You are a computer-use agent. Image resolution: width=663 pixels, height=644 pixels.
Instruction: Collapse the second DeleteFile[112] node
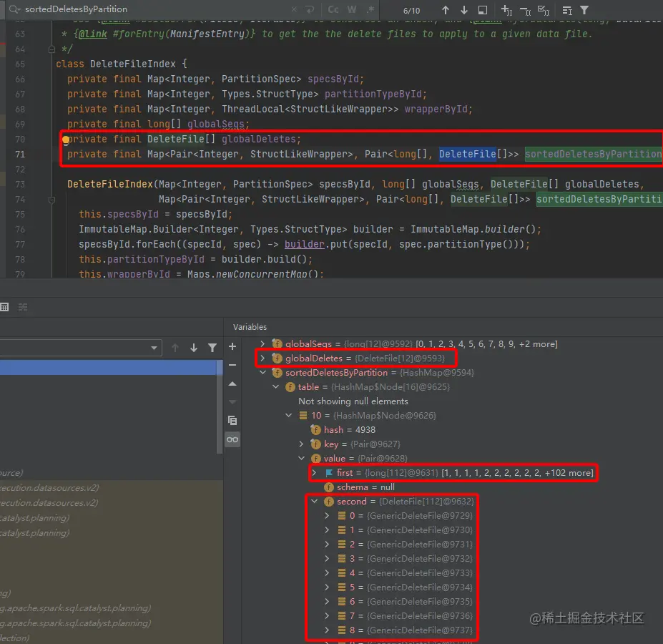(x=314, y=502)
